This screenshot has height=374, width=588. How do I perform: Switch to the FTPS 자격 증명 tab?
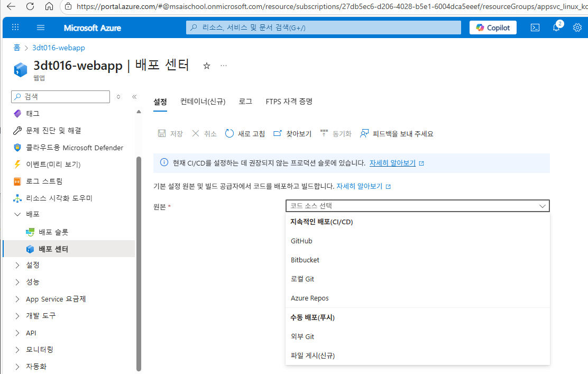(289, 102)
